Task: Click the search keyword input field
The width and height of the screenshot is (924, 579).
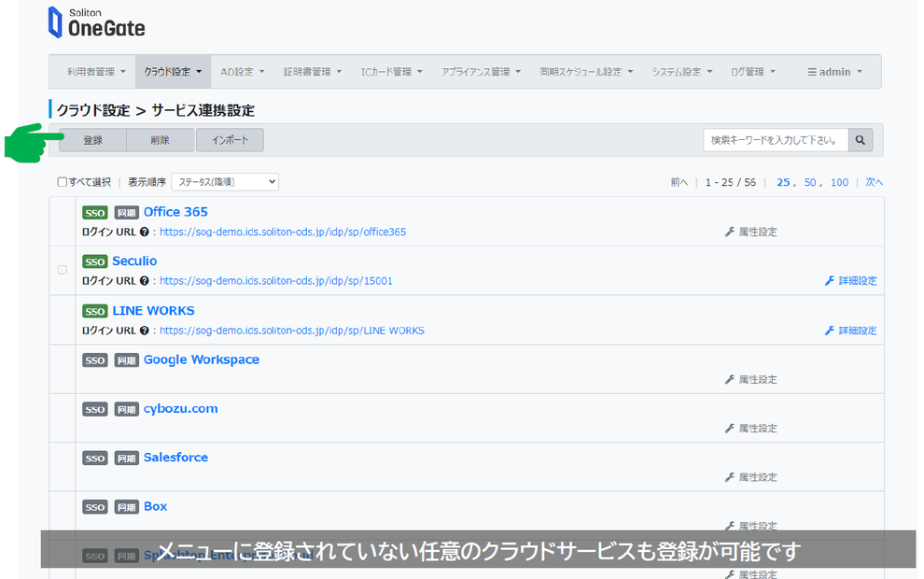Action: (775, 140)
